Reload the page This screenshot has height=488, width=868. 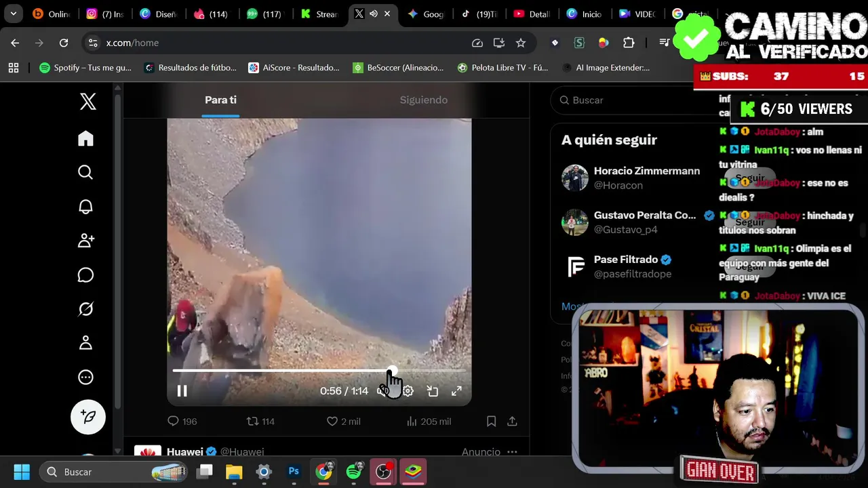[64, 43]
